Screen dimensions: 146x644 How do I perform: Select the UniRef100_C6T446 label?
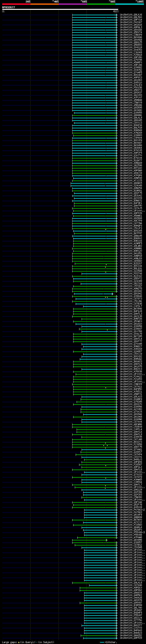(x=131, y=585)
